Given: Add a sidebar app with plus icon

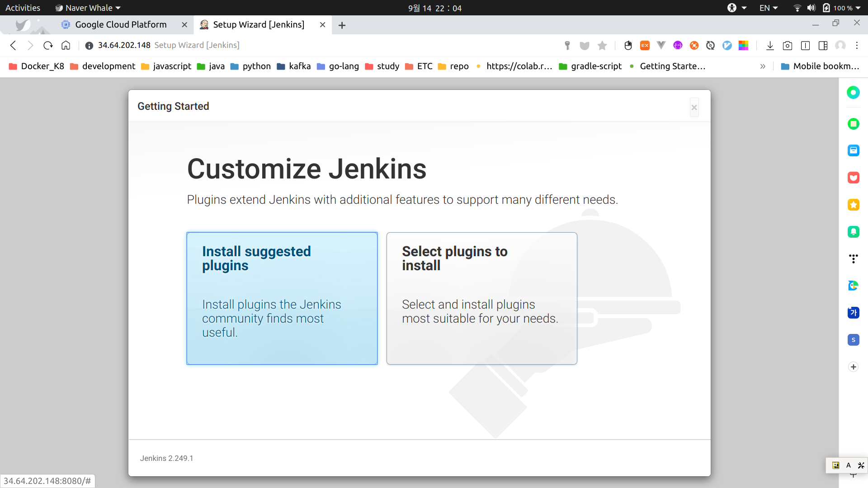Looking at the screenshot, I should 853,367.
